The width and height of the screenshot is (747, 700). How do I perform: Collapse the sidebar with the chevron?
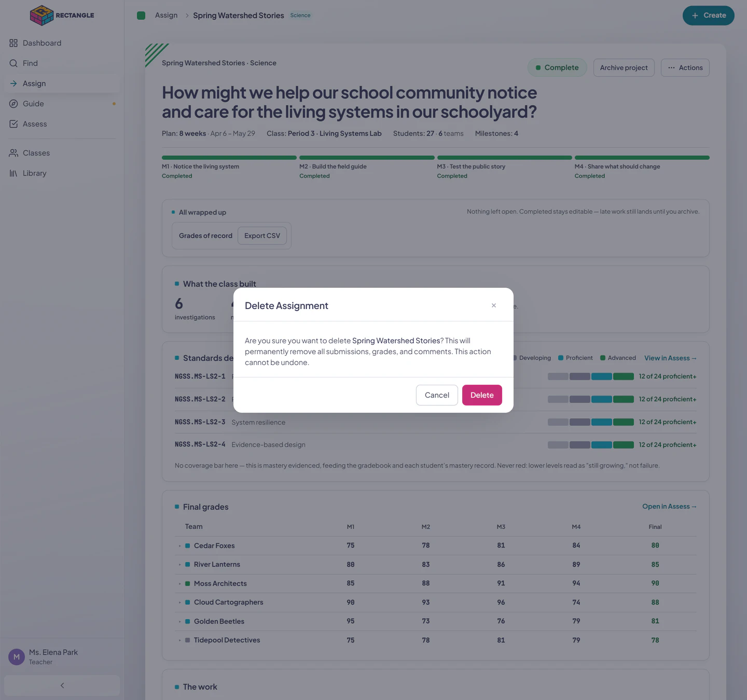pyautogui.click(x=62, y=685)
